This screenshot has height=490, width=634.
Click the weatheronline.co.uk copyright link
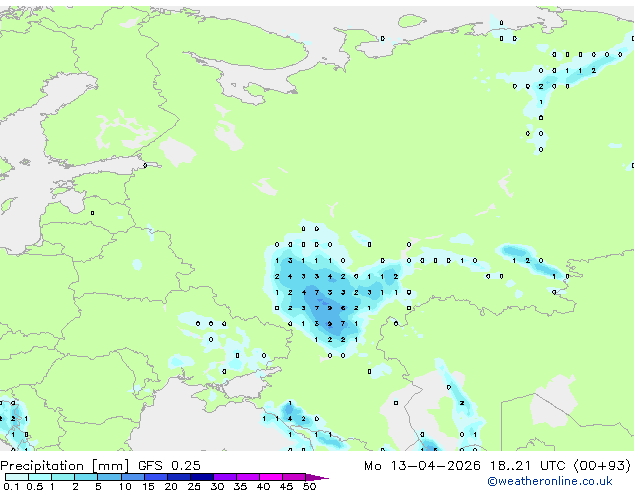[x=550, y=481]
